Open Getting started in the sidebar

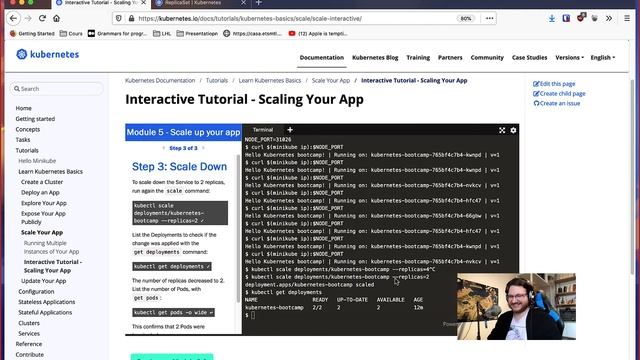pos(35,119)
